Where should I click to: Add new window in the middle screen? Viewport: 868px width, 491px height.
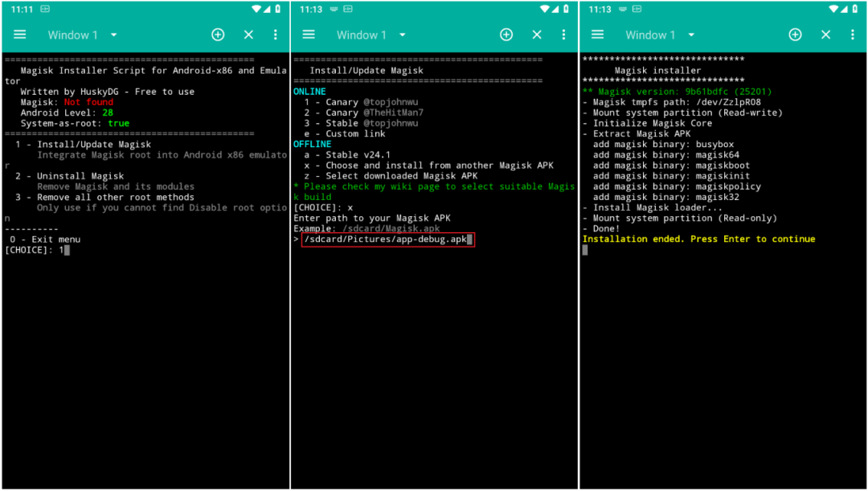[x=506, y=35]
